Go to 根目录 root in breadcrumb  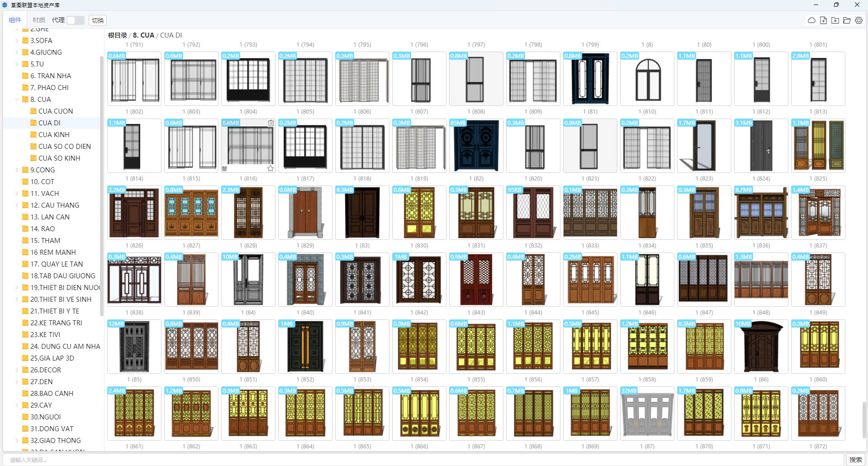(118, 35)
